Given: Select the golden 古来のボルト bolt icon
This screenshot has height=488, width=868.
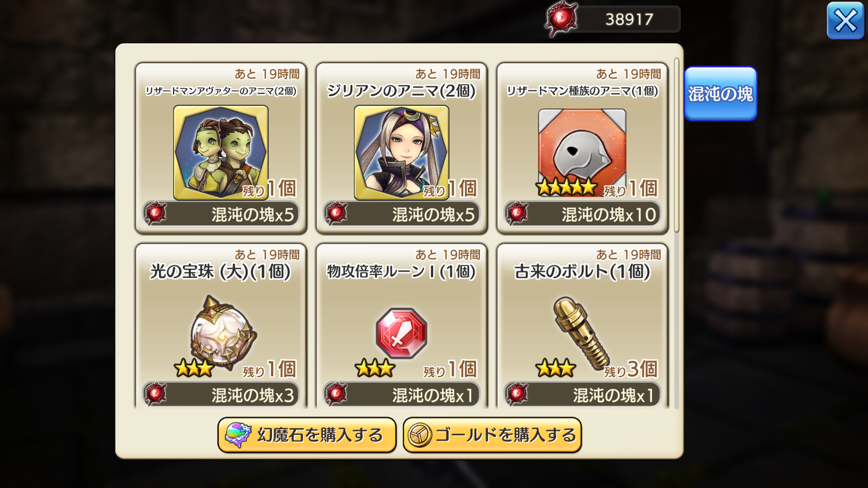Looking at the screenshot, I should 580,333.
